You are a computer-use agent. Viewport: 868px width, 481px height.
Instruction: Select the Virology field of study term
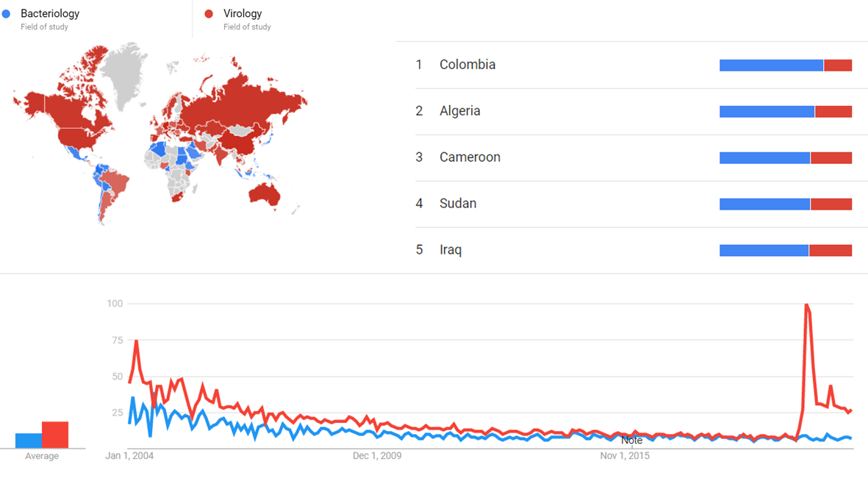(x=243, y=14)
